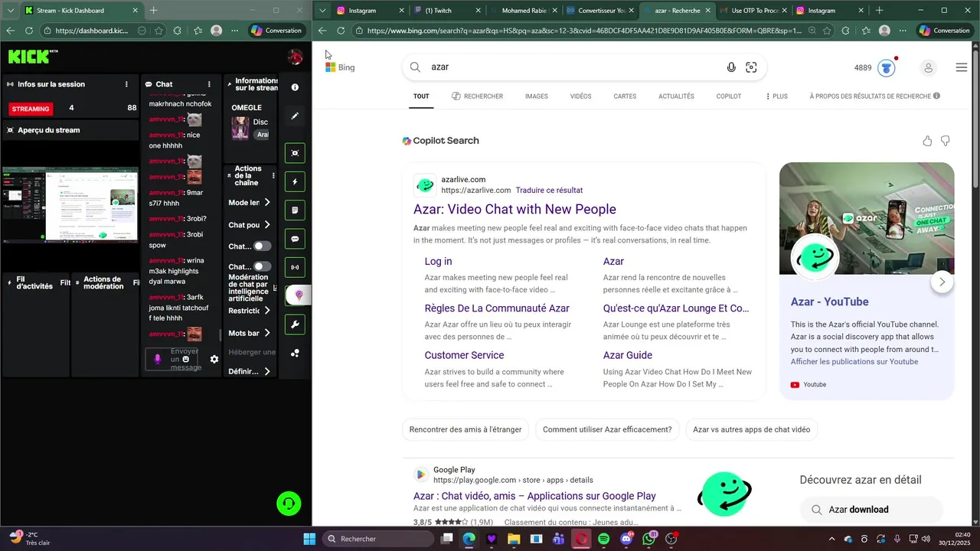Viewport: 980px width, 551px height.
Task: Open the kebab menu on 'Infos sur la session'
Action: 126,84
